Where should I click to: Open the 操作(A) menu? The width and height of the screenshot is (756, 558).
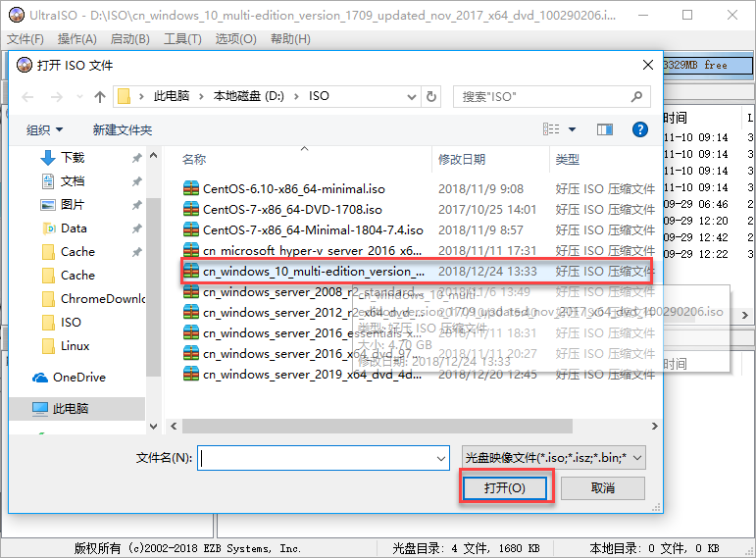[x=76, y=38]
